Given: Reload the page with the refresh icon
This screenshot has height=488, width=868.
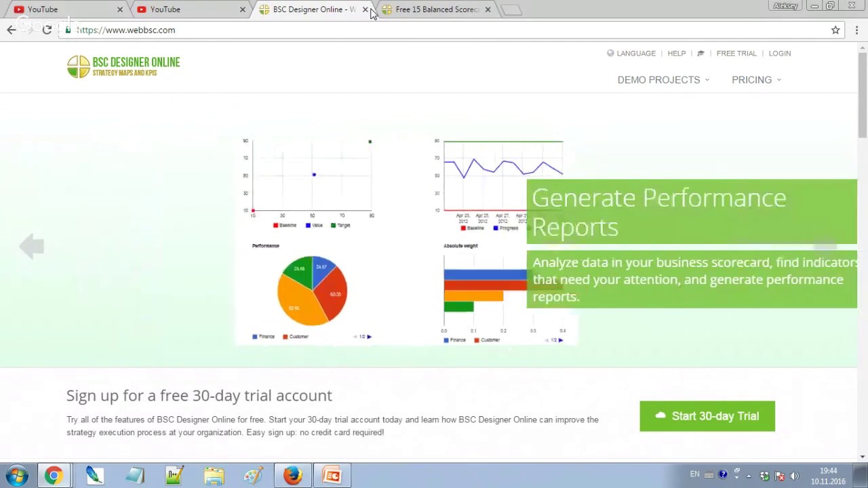Looking at the screenshot, I should pyautogui.click(x=47, y=30).
